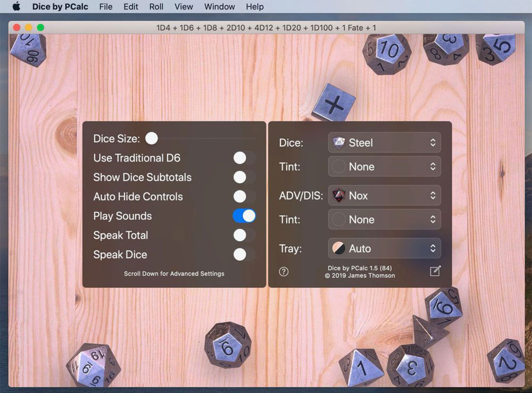The image size is (532, 393).
Task: Open the first Tint dropdown under Dice
Action: [x=384, y=166]
